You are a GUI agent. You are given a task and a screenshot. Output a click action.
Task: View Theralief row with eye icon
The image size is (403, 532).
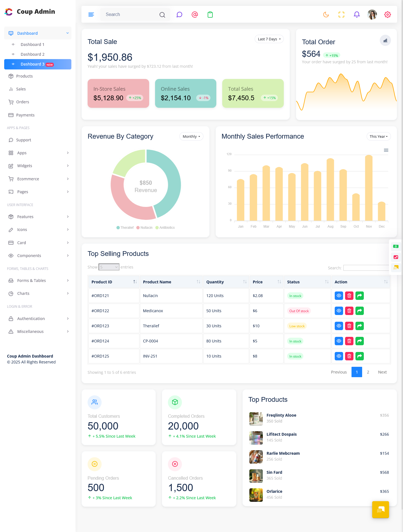(x=339, y=326)
